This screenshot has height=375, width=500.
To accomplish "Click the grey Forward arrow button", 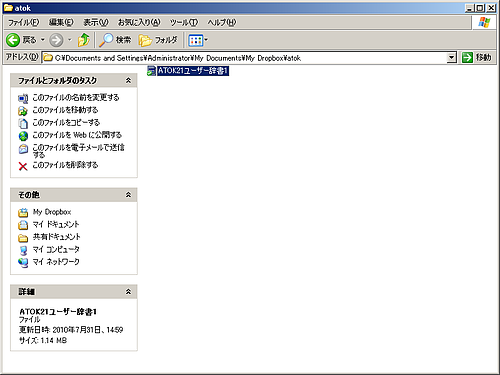I will 56,40.
